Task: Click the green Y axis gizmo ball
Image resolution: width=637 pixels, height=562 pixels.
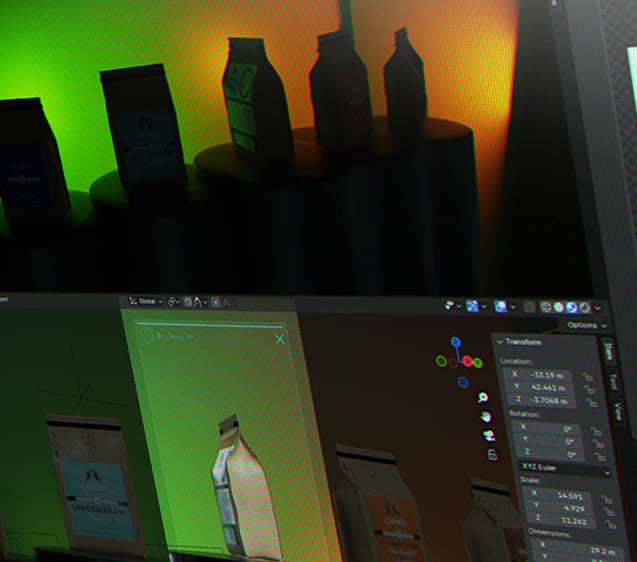Action: tap(478, 363)
